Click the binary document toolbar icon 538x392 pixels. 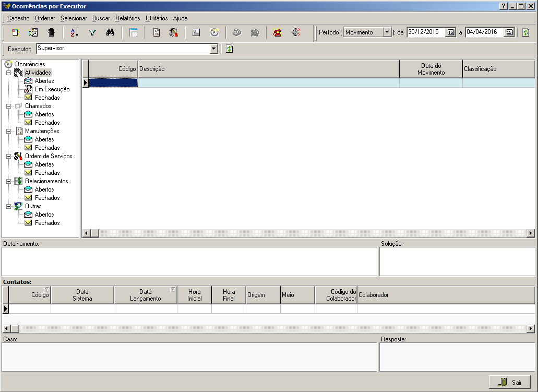coord(157,32)
